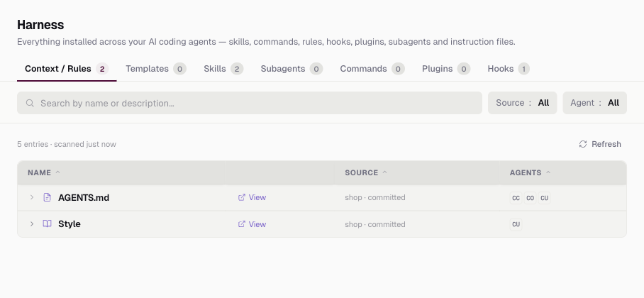Click the count badge on Templates tab
Screen dimensions: 644x298
[x=179, y=69]
